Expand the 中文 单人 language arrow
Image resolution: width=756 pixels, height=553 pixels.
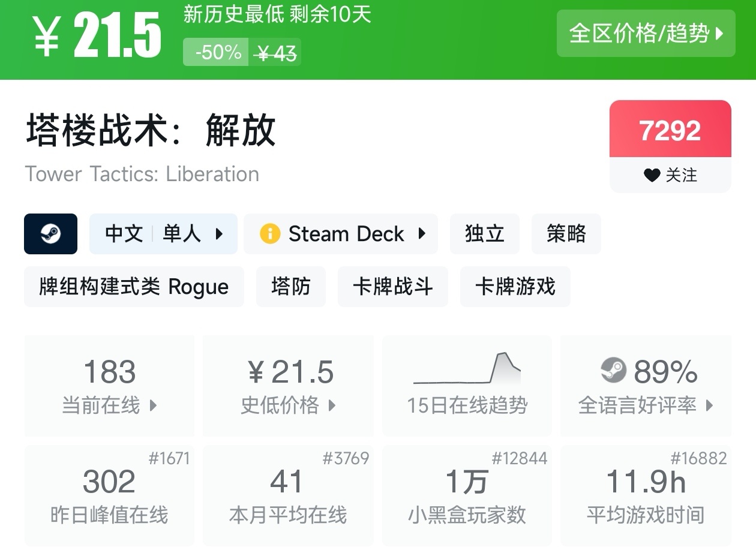[219, 234]
